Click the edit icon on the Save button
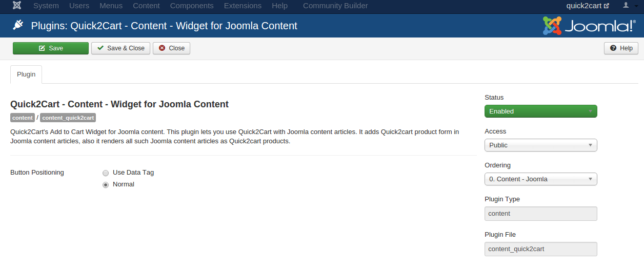644x265 pixels. point(42,48)
